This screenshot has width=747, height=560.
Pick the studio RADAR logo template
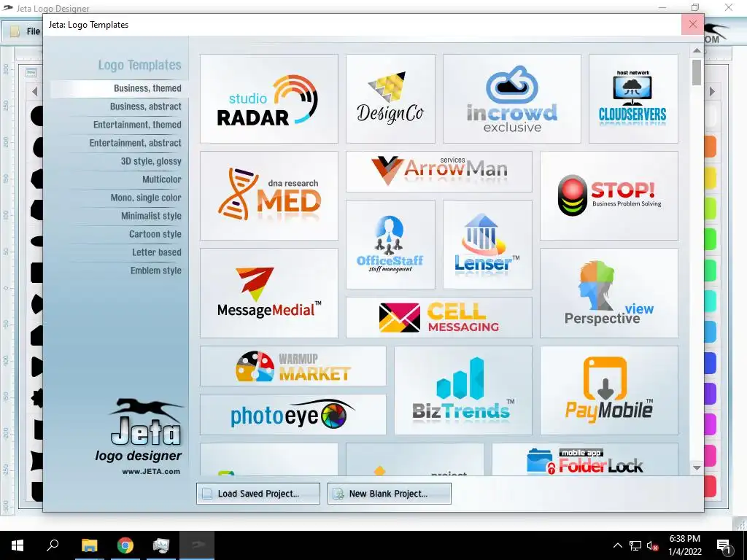tap(269, 98)
